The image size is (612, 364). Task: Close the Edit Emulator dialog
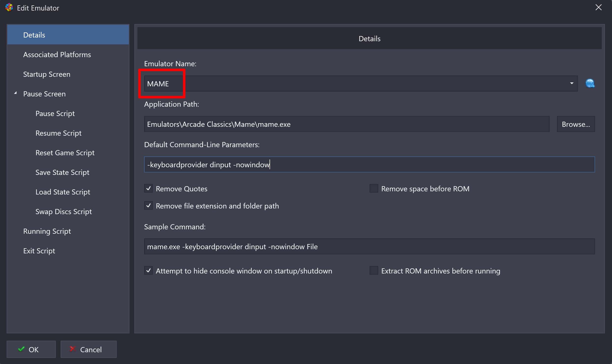point(598,7)
